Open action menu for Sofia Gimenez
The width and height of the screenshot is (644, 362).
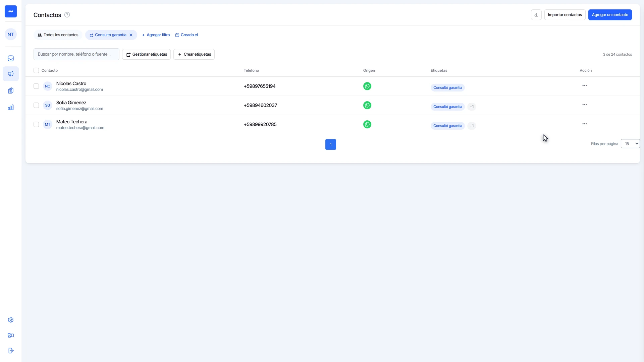click(x=585, y=105)
